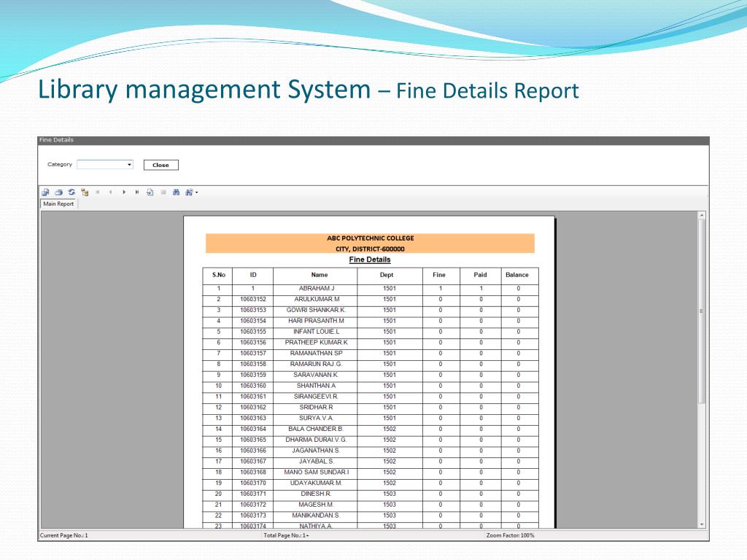747x560 pixels.
Task: Click the name JAGANATHAN.S.
Action: [x=317, y=451]
